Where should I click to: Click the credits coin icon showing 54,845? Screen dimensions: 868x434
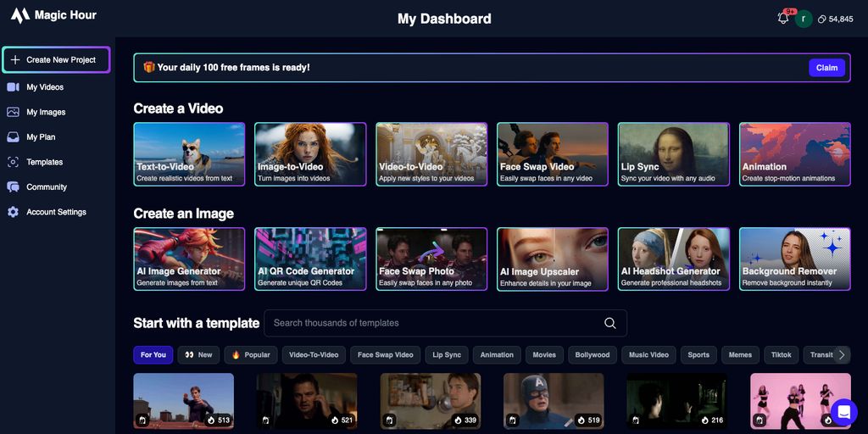(822, 19)
